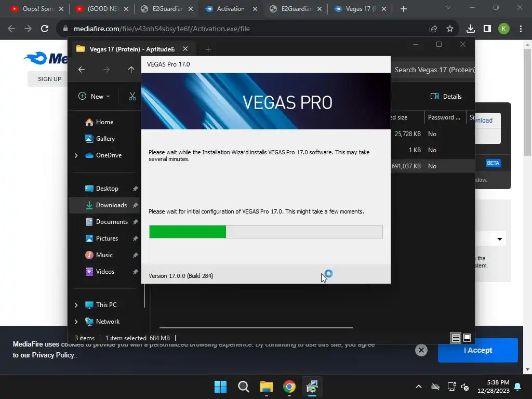
Task: Click Chrome's back arrow button
Action: (11, 29)
